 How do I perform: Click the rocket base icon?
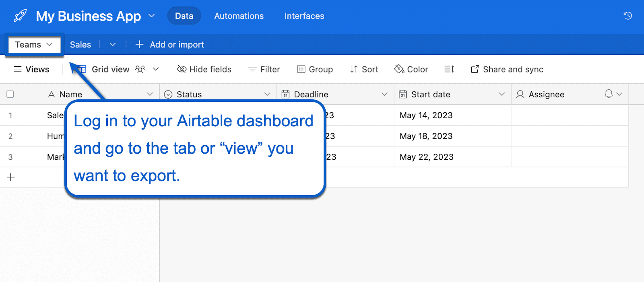click(20, 16)
